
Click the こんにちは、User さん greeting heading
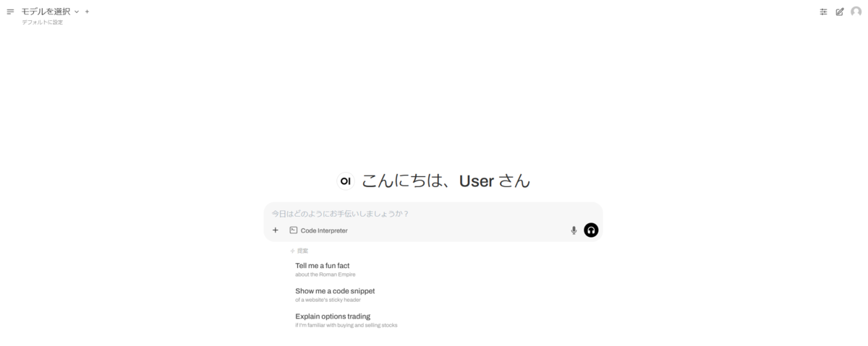(x=446, y=181)
